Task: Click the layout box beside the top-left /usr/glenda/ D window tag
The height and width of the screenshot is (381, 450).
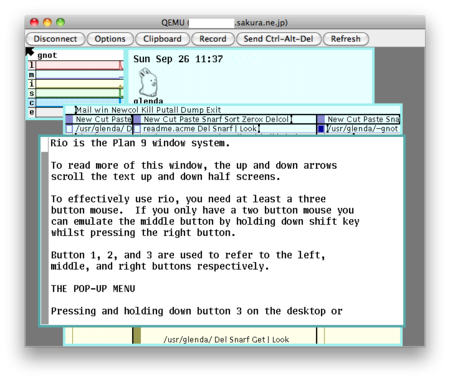Action: pos(69,129)
